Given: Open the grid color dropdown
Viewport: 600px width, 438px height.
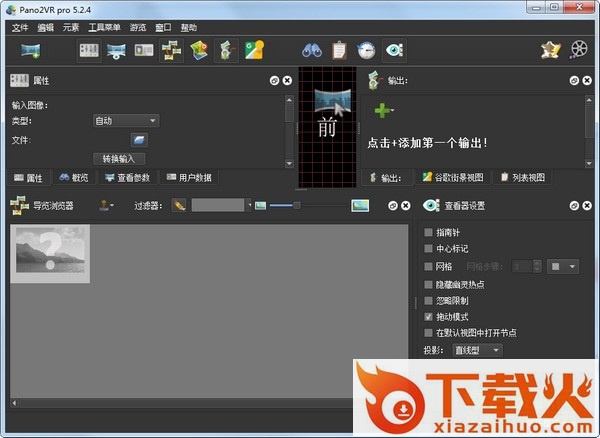Looking at the screenshot, I should pos(563,266).
